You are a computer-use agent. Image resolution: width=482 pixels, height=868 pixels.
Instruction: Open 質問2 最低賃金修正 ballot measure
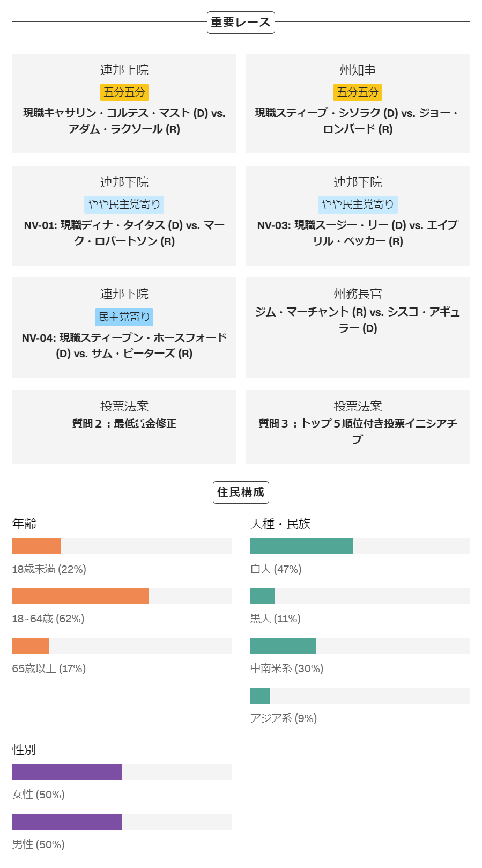pos(124,427)
